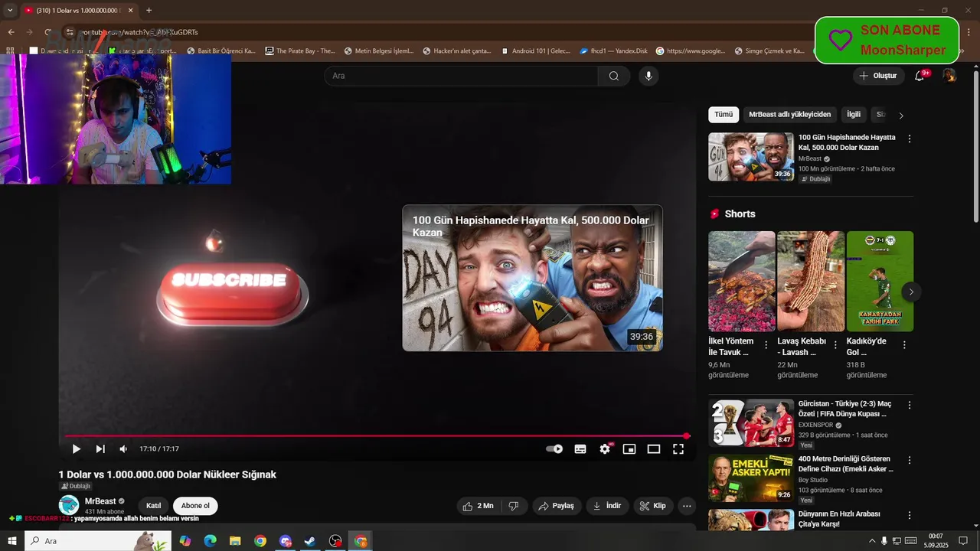Open account avatar menu
The width and height of the screenshot is (980, 551).
[949, 76]
